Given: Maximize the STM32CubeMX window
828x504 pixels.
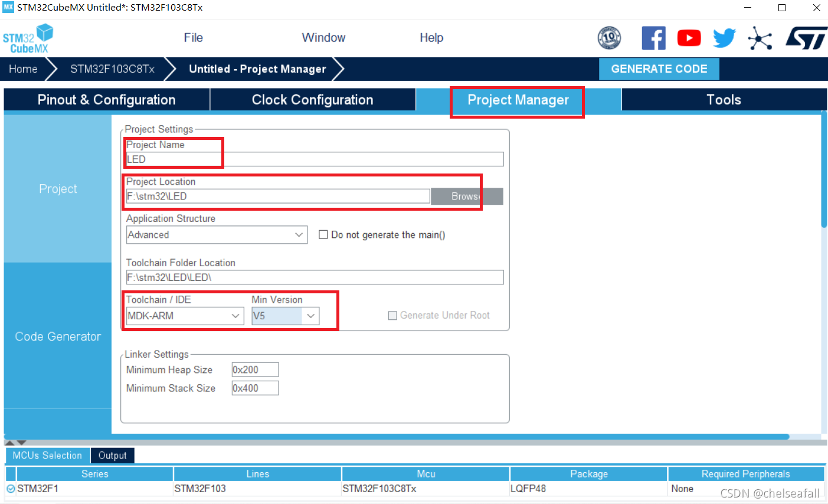Looking at the screenshot, I should point(782,8).
